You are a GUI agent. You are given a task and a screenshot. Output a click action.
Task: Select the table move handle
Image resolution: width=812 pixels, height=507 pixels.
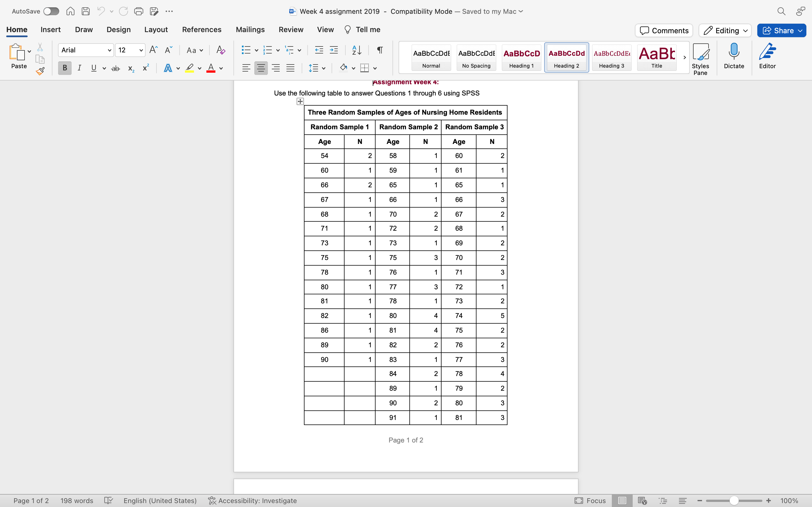tap(300, 101)
